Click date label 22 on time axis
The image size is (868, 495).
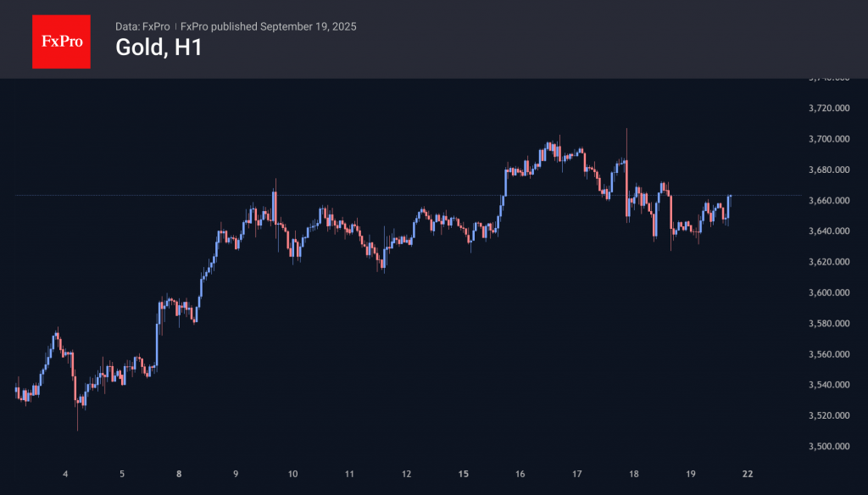click(x=747, y=475)
